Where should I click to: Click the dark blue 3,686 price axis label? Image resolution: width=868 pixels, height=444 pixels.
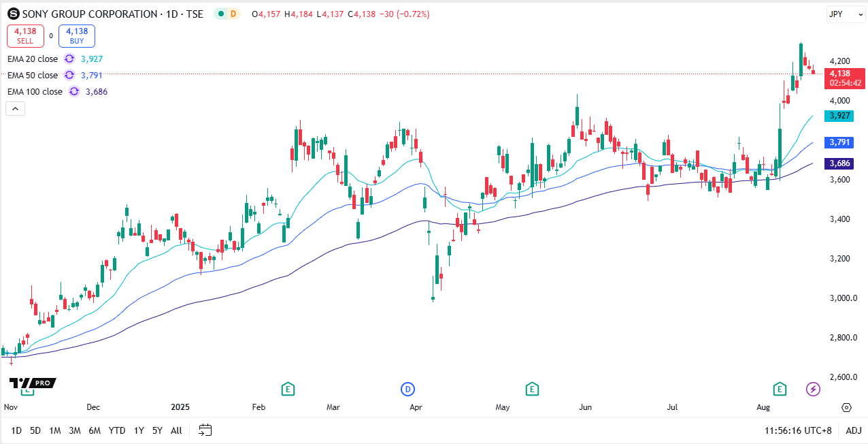839,163
